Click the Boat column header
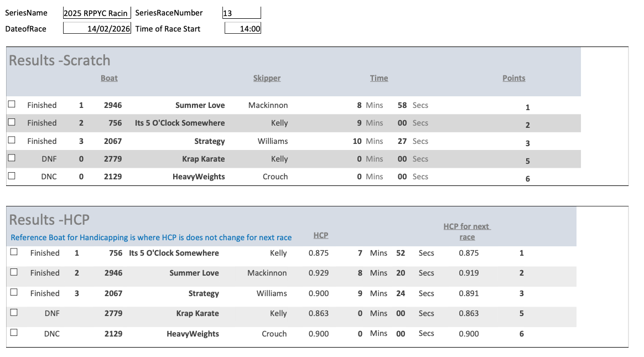 point(109,78)
